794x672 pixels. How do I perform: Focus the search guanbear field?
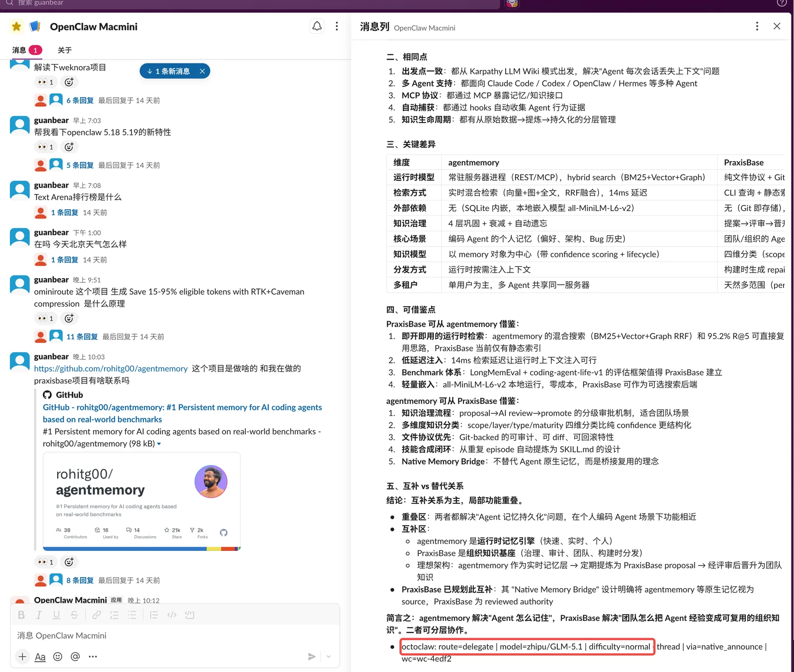[x=251, y=3]
